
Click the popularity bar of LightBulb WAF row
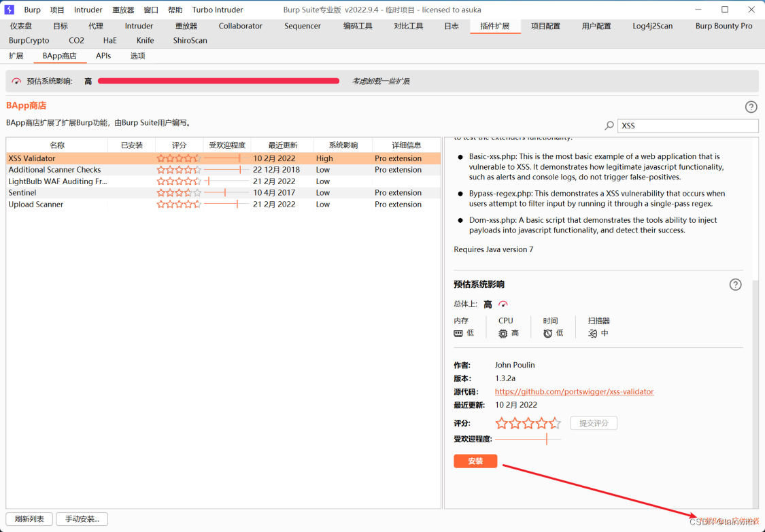click(226, 181)
